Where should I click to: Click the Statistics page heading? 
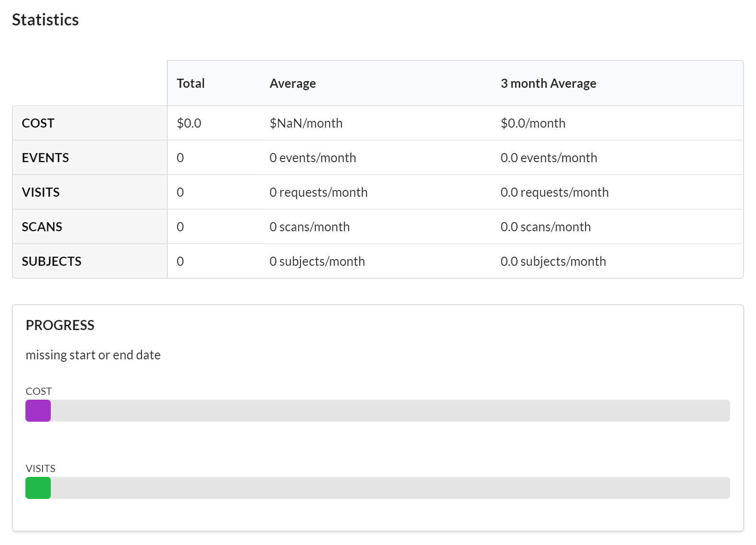pos(45,20)
